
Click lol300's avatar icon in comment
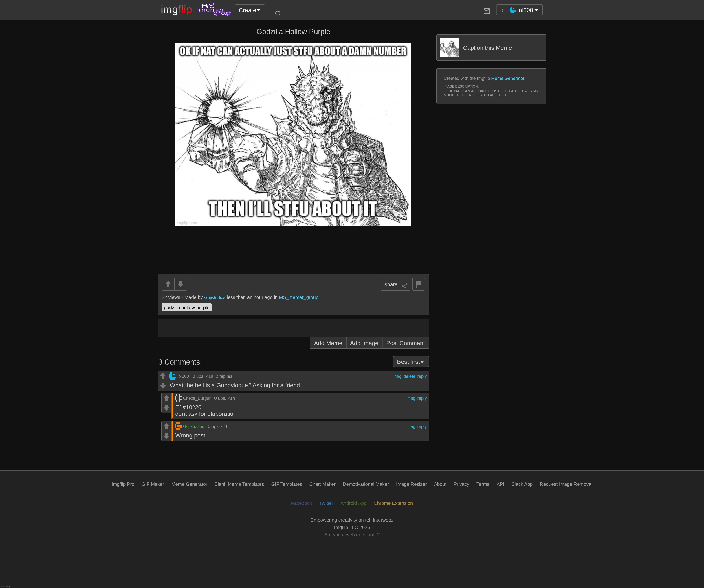click(173, 376)
